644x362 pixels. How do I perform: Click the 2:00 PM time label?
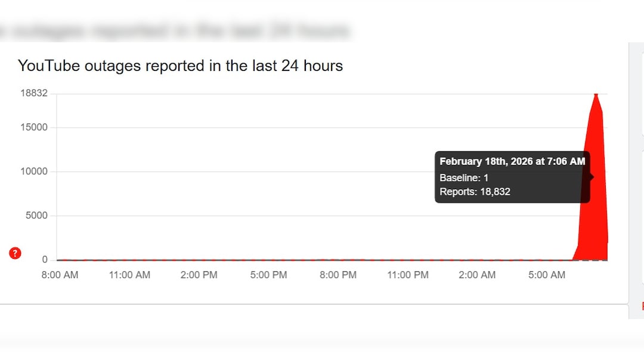tap(199, 275)
